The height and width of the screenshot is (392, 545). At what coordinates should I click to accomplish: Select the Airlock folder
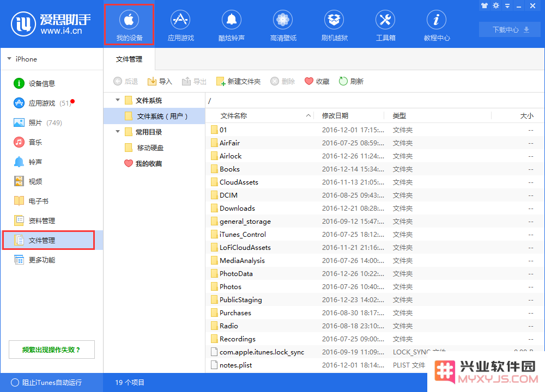click(374, 156)
